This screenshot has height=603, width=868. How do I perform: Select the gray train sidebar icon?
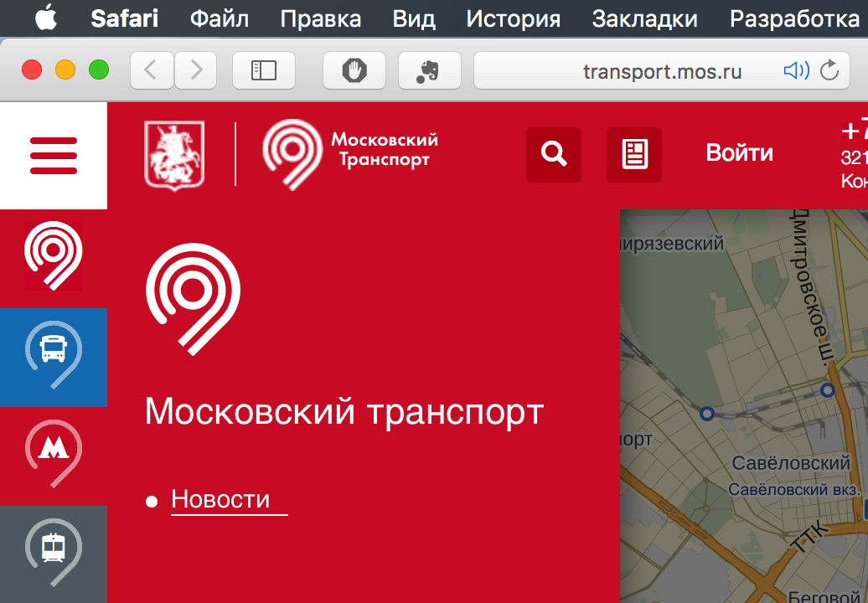coord(54,554)
